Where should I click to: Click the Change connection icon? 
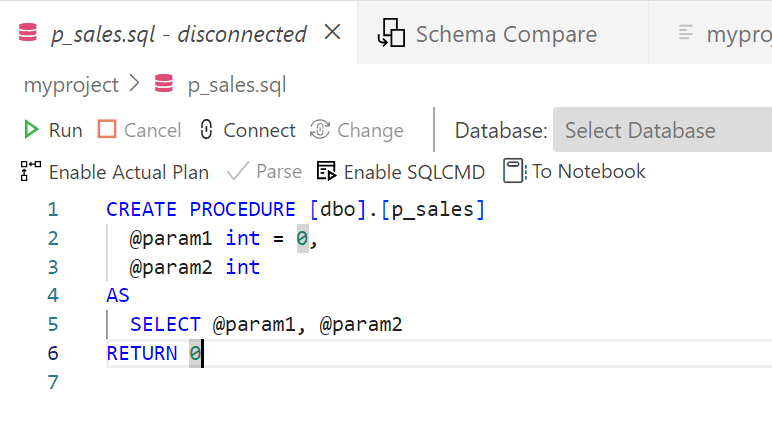[x=320, y=130]
